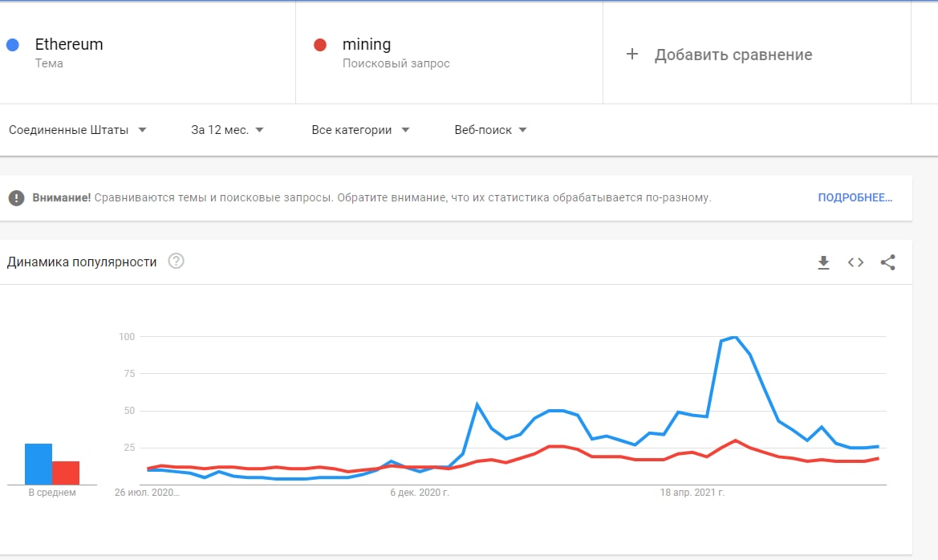The width and height of the screenshot is (938, 560).
Task: Expand the Соединенные Штаты region dropdown
Action: (x=77, y=130)
